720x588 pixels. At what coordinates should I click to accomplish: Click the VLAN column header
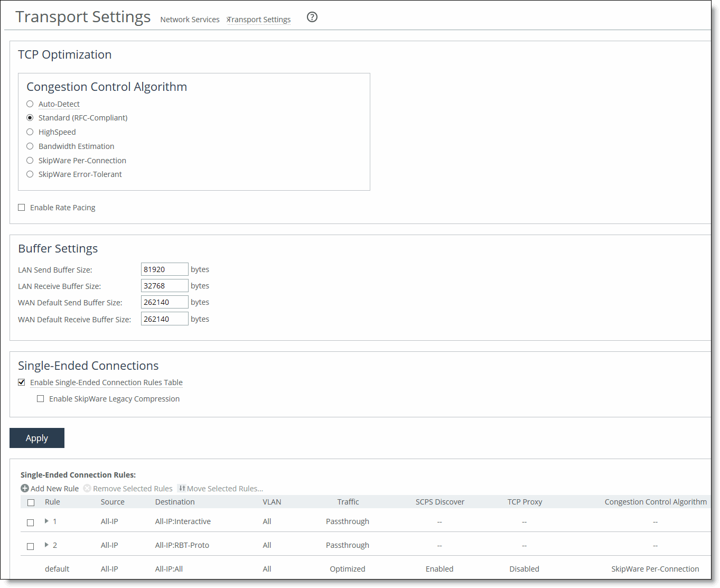point(272,502)
